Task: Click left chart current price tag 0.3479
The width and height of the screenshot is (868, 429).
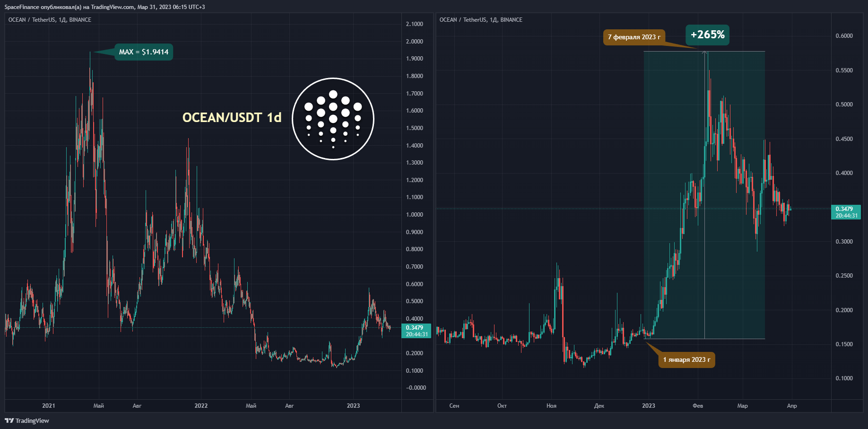Action: pos(416,331)
